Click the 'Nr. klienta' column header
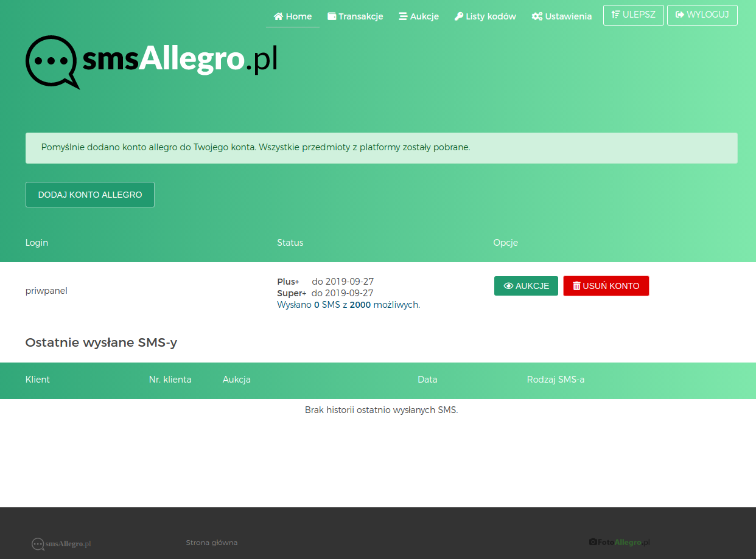756x559 pixels. [x=170, y=380]
